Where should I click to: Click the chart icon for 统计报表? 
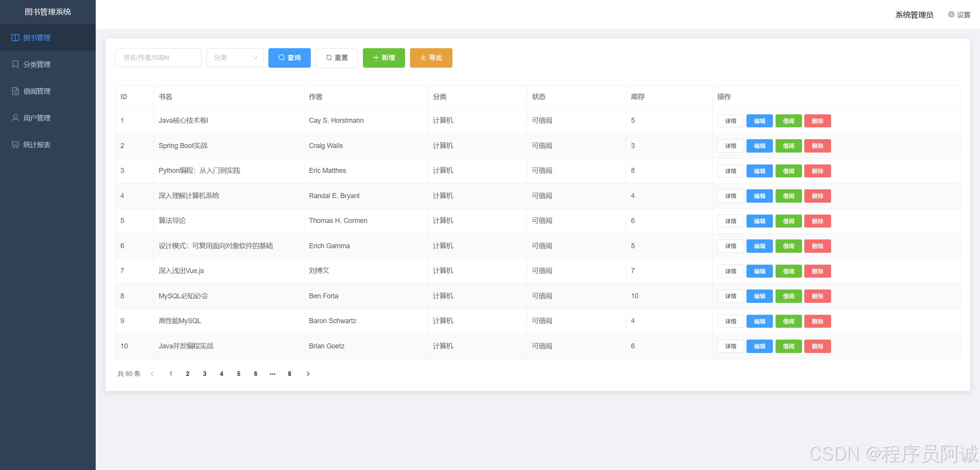point(15,145)
